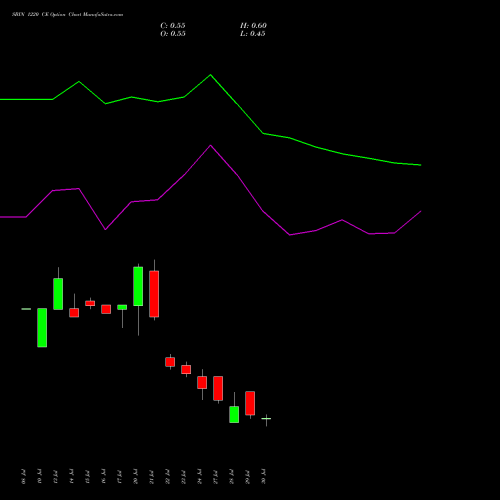Select the green candle above 12 Jul
Image resolution: width=500 pixels, height=500 pixels.
[x=58, y=294]
